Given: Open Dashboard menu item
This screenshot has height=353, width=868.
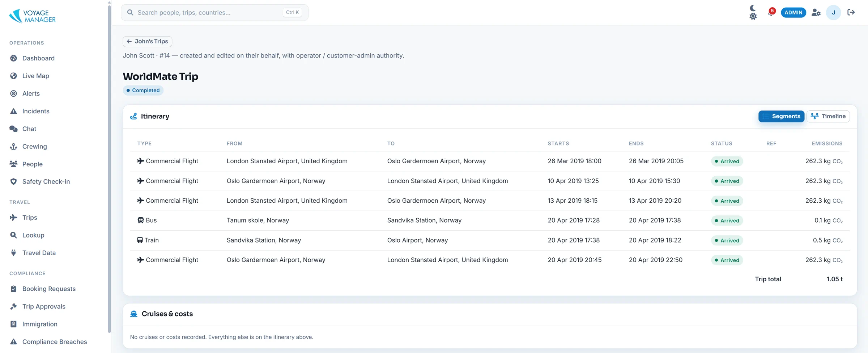Looking at the screenshot, I should tap(38, 58).
